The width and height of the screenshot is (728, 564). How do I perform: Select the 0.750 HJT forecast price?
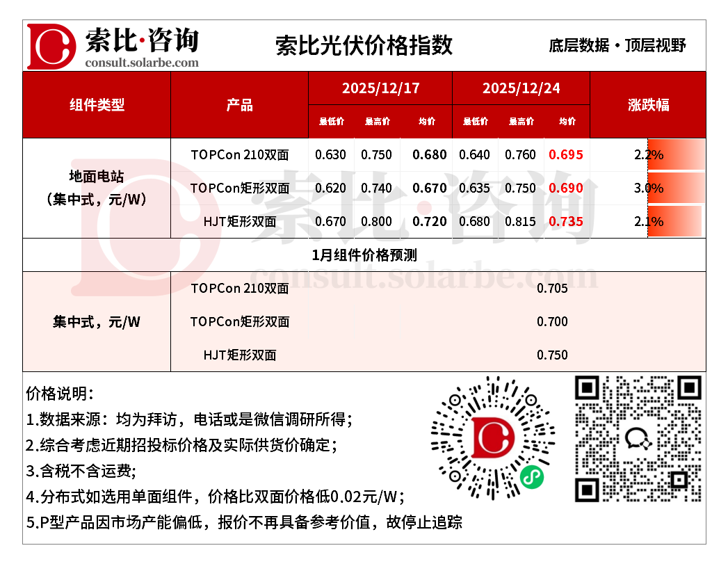click(552, 355)
